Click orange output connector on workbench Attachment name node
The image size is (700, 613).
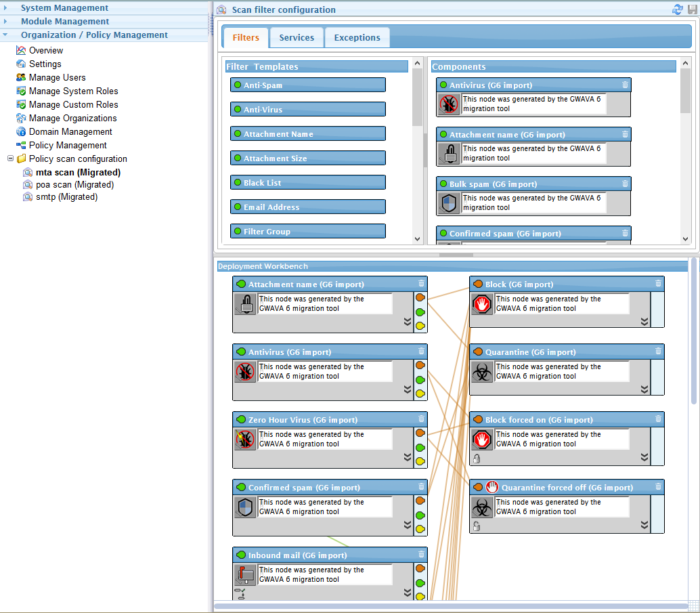point(420,297)
